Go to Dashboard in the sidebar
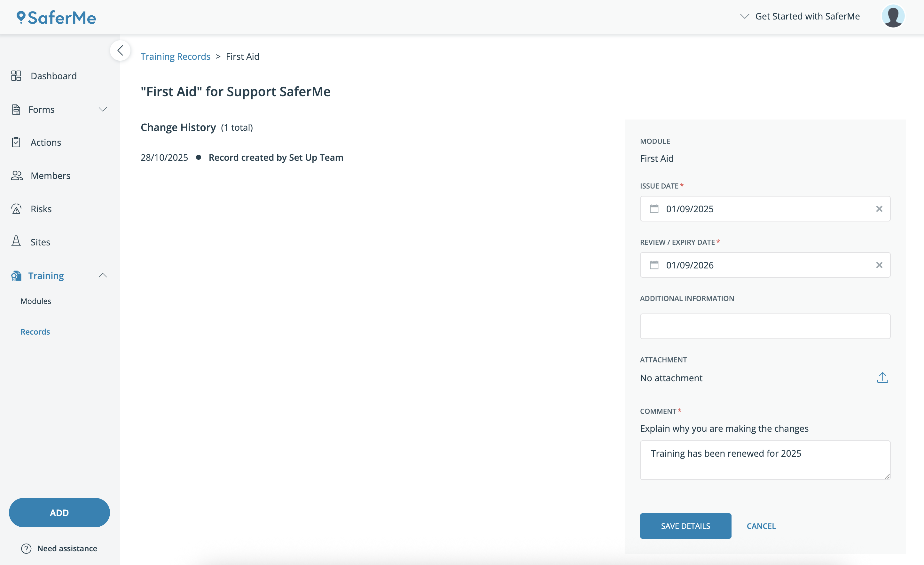Image resolution: width=924 pixels, height=565 pixels. click(x=53, y=76)
